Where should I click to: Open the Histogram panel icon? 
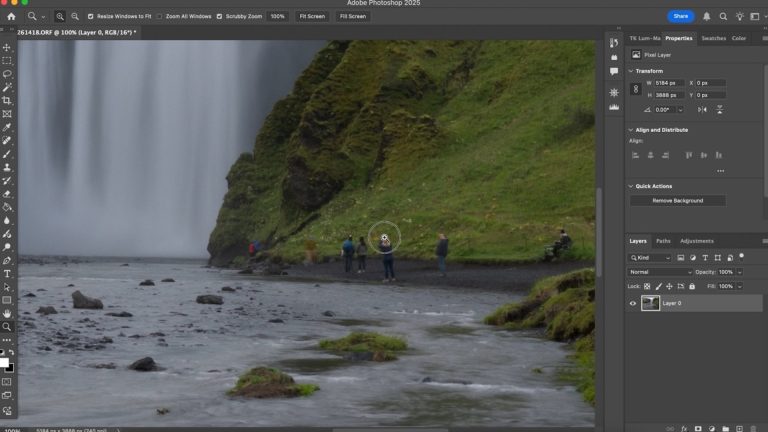coord(614,107)
